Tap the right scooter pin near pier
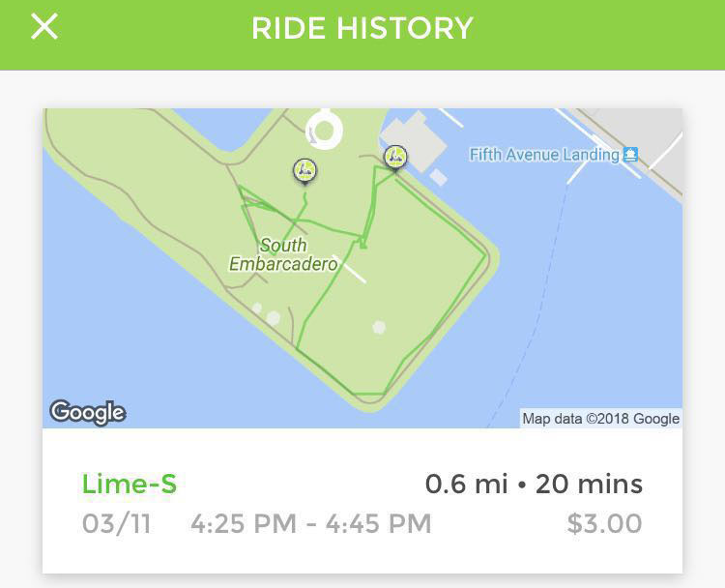This screenshot has width=725, height=588. click(395, 158)
